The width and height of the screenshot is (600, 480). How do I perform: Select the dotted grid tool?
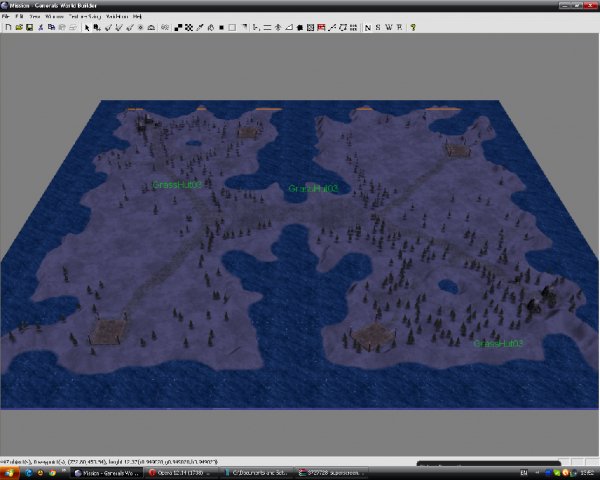click(x=354, y=27)
